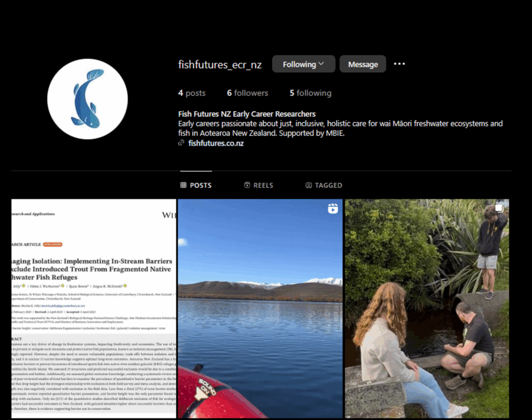Open the fishfutures.co.nz website link
Image resolution: width=532 pixels, height=420 pixels.
[216, 143]
